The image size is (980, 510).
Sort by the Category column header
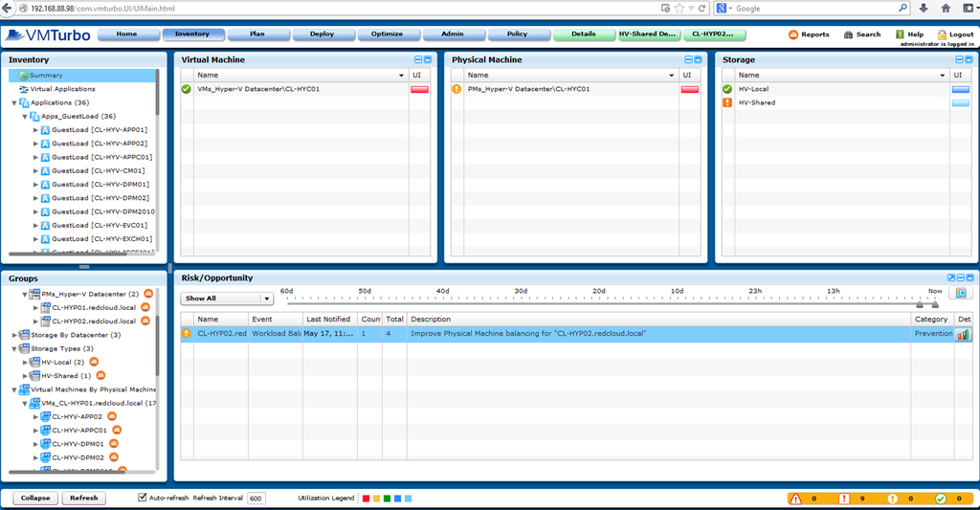click(x=931, y=319)
